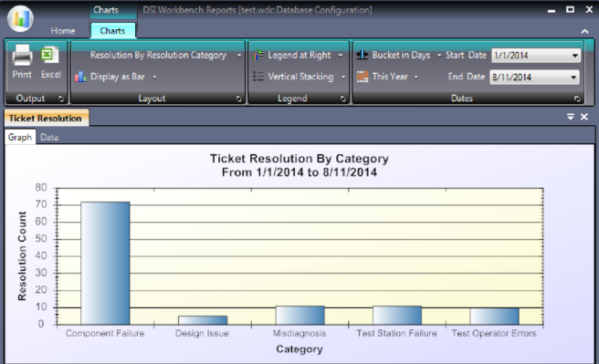This screenshot has height=364, width=599.
Task: Click the 'Output' group caption
Action: (x=30, y=99)
